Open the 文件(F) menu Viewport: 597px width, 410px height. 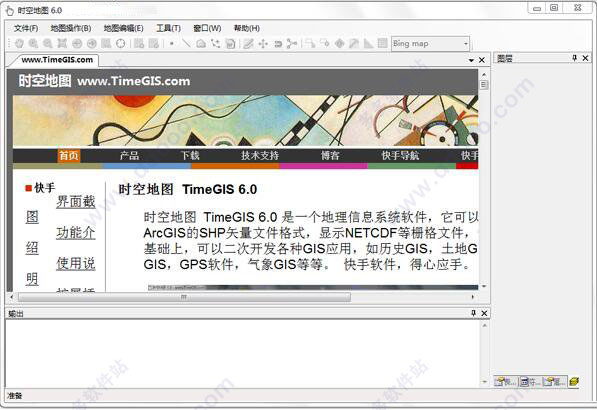click(x=26, y=28)
